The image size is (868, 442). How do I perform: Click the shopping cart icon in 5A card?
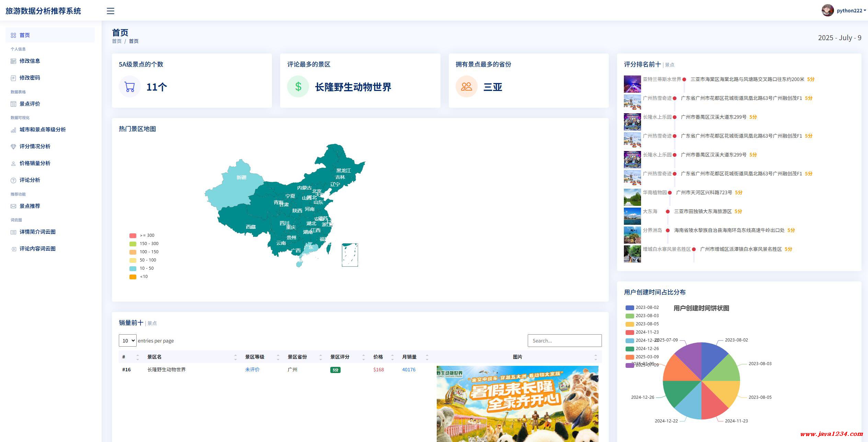click(129, 86)
